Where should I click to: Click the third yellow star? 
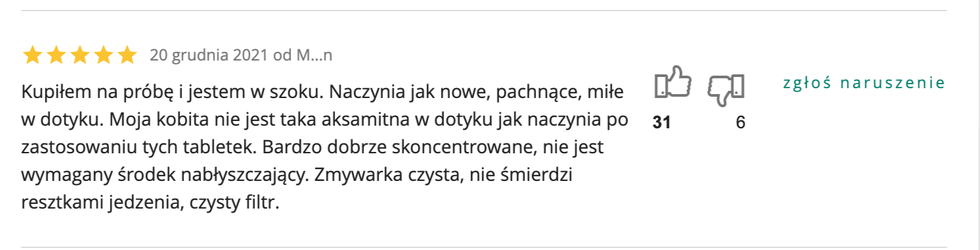click(80, 55)
